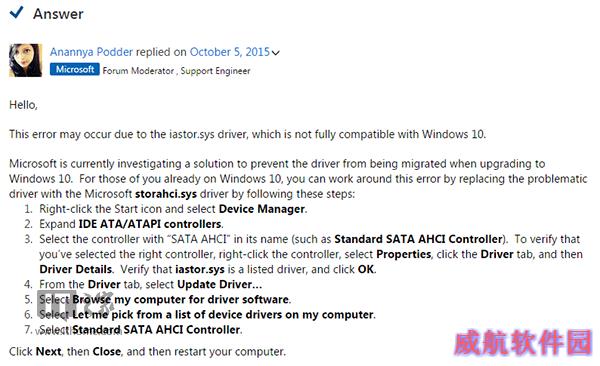Click the bold storahci.sys text
The height and width of the screenshot is (366, 600).
click(x=166, y=194)
